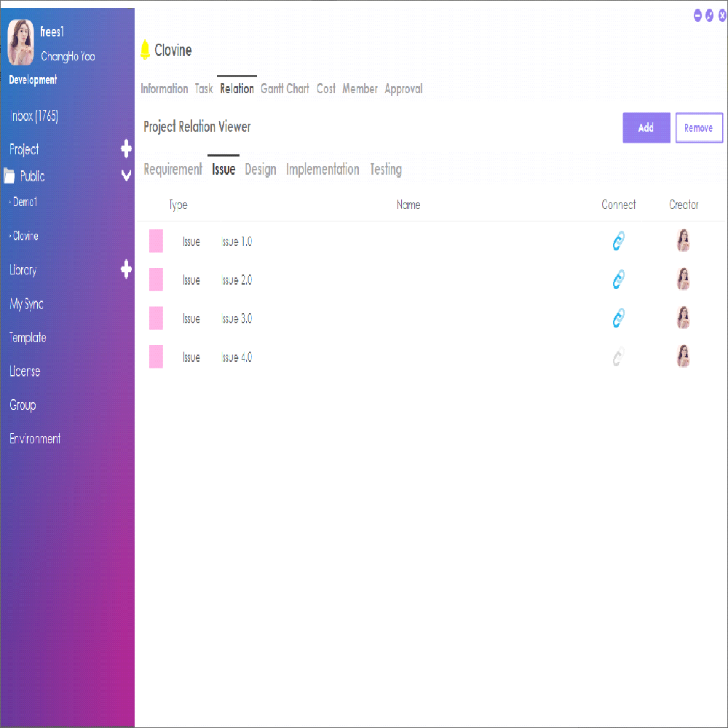Click the plus icon next to Library
Screen dimensions: 728x728
tap(126, 269)
